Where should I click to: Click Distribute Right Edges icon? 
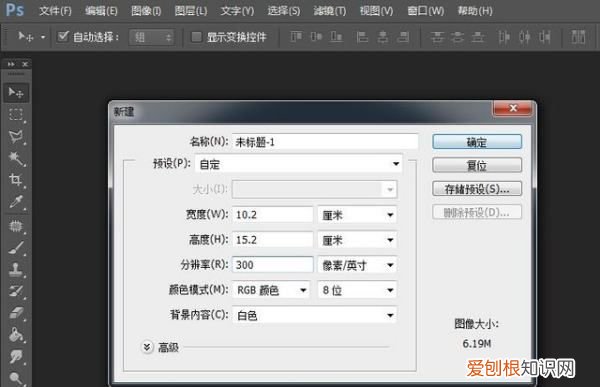(545, 37)
